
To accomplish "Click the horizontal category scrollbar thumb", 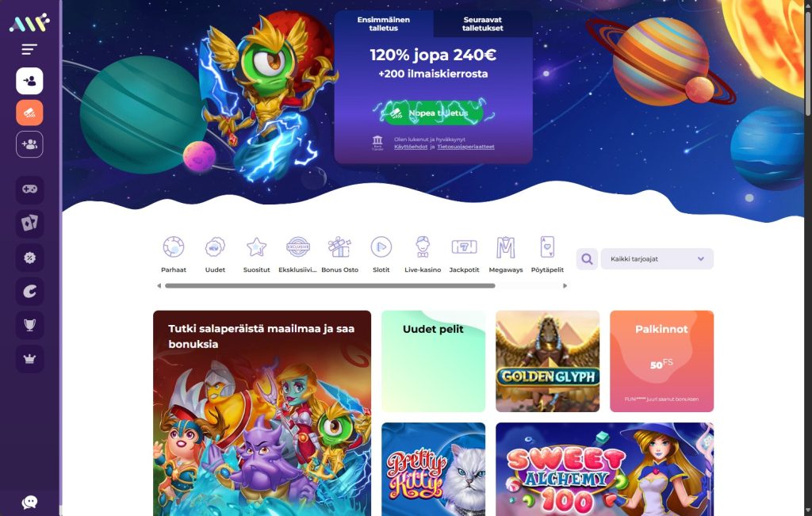I will coord(330,285).
